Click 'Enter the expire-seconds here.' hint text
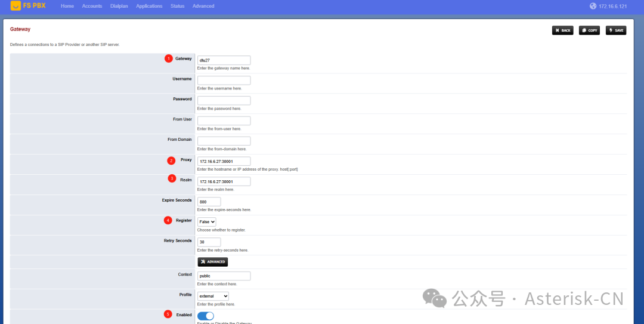The height and width of the screenshot is (324, 644). coord(224,209)
